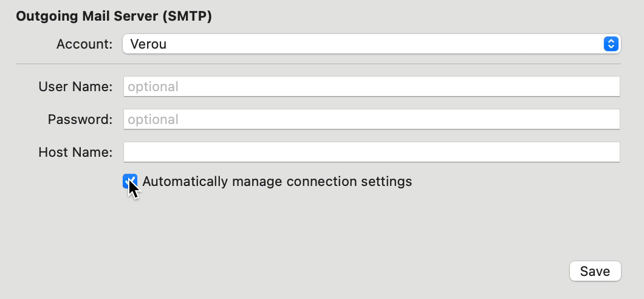Click the Outgoing Mail Server (SMTP) heading

(x=114, y=16)
